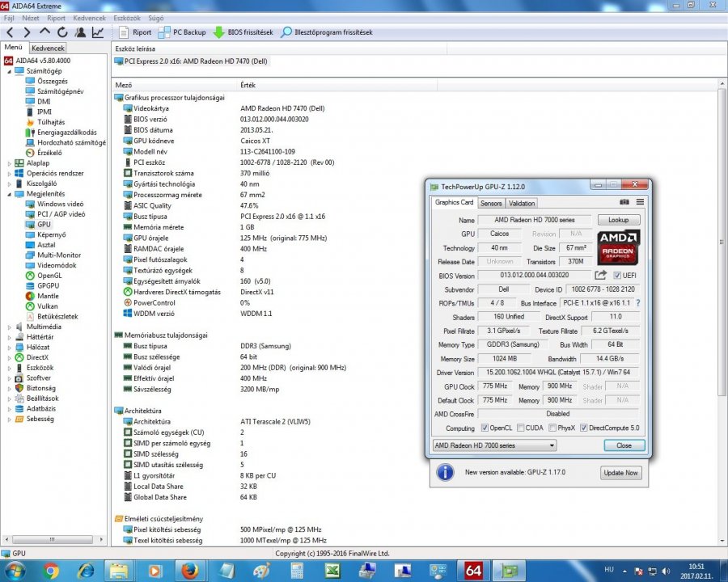Select the OpenGL tree item
Viewport: 728px width, 582px height.
click(49, 276)
